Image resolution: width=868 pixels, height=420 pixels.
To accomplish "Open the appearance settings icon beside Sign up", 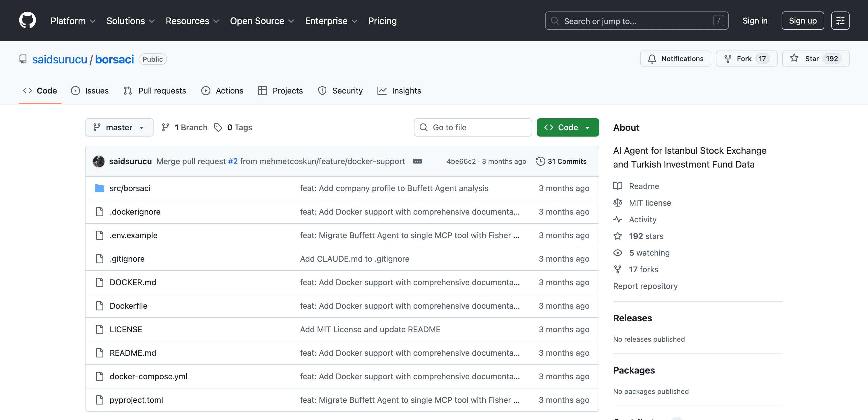I will 840,21.
